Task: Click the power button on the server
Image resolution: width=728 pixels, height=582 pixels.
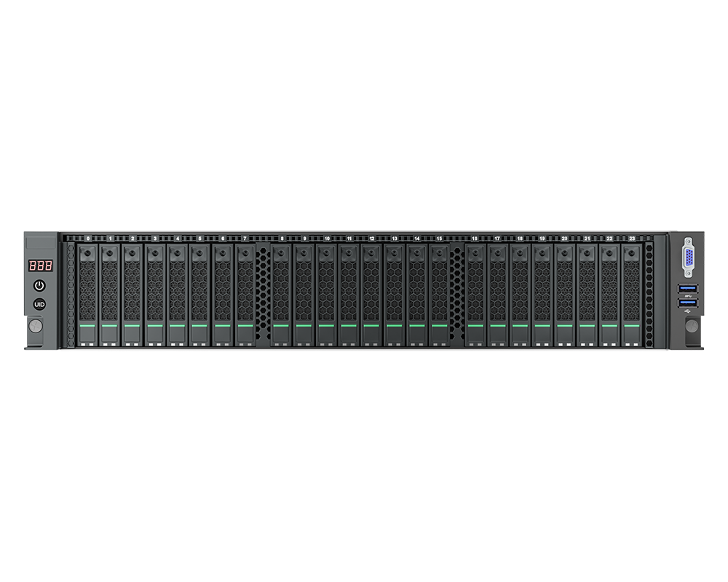Action: click(39, 285)
